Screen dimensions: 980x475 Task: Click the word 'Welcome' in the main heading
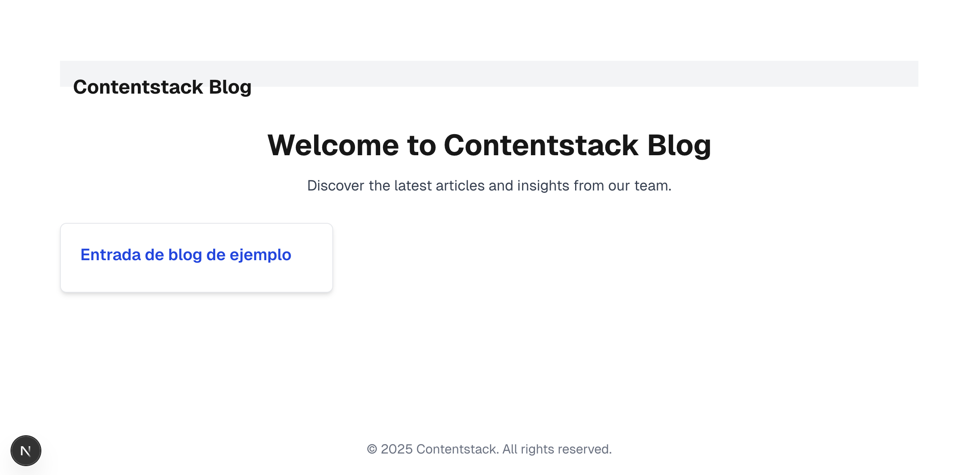333,145
